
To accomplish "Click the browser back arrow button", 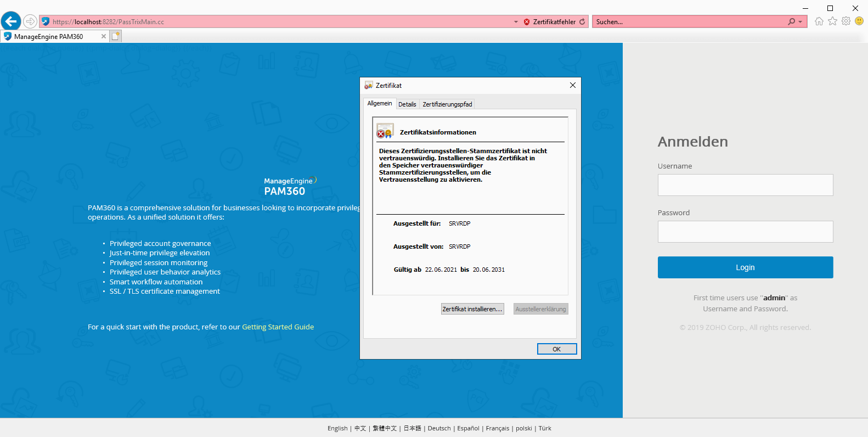I will [11, 21].
